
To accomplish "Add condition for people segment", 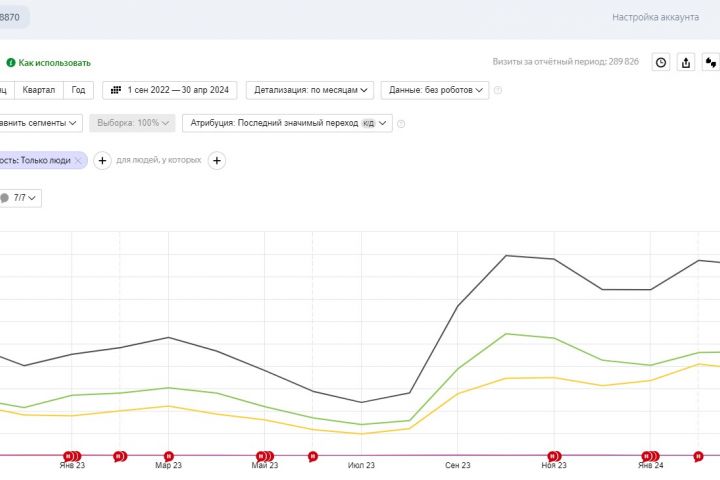I will pos(217,160).
